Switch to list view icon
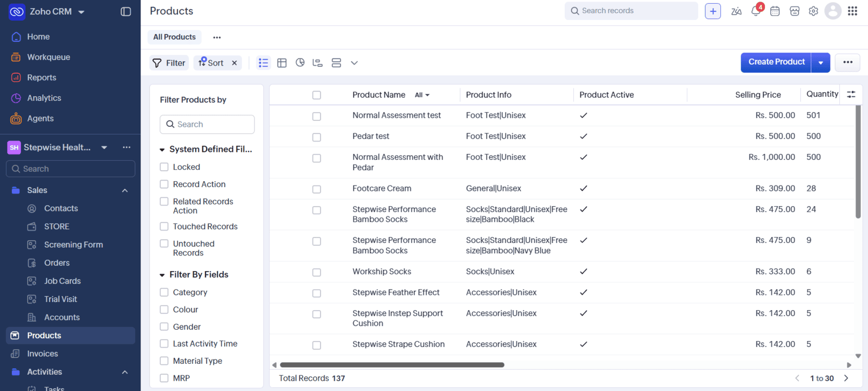This screenshot has height=391, width=868. tap(263, 63)
